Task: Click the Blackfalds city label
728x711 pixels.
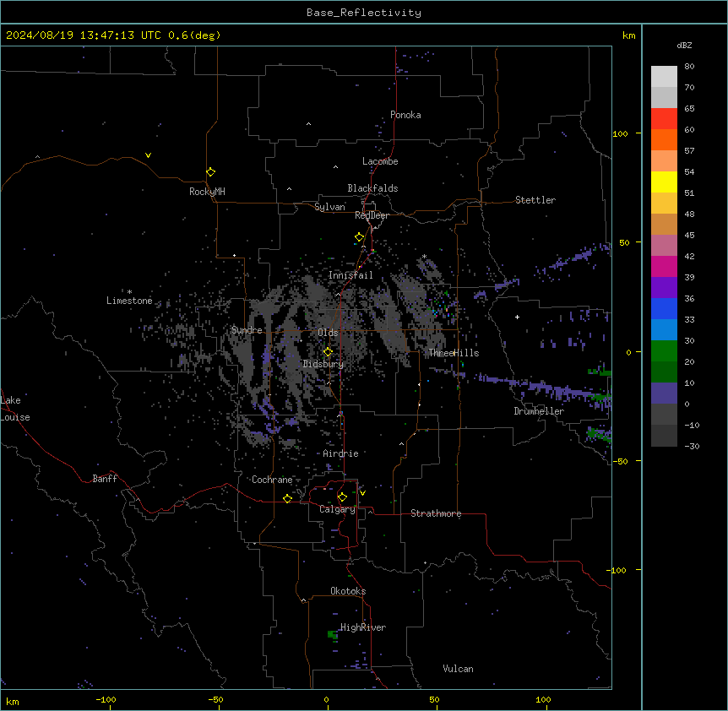Action: click(x=372, y=188)
